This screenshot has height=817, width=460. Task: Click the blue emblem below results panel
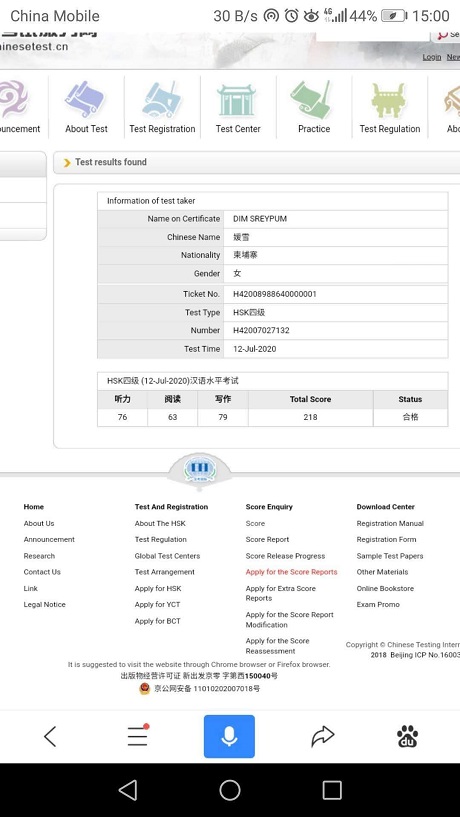[200, 468]
